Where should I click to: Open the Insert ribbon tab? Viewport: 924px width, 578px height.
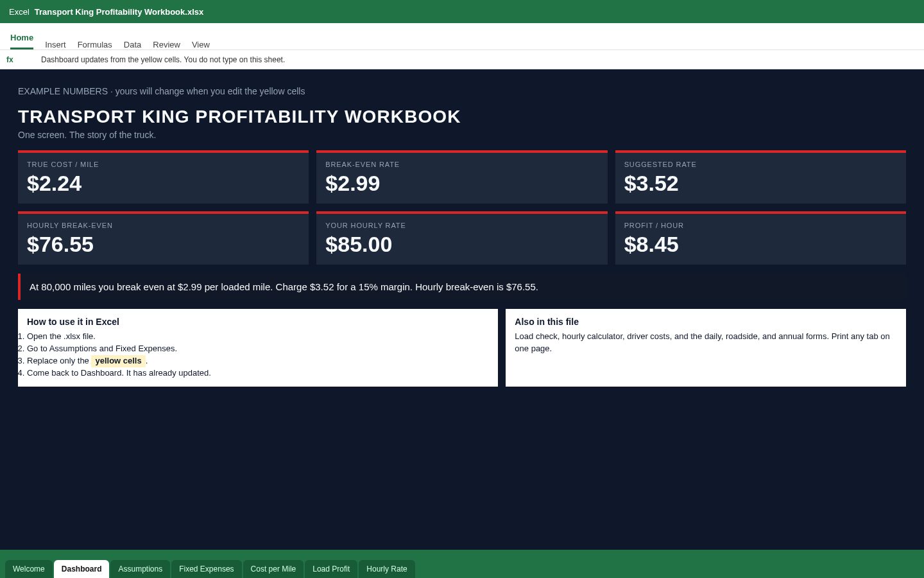[x=55, y=45]
